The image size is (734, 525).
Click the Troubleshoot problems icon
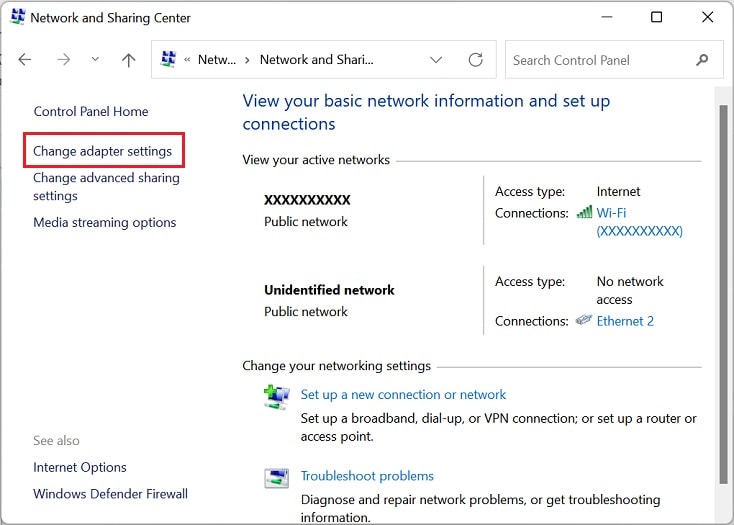[277, 478]
